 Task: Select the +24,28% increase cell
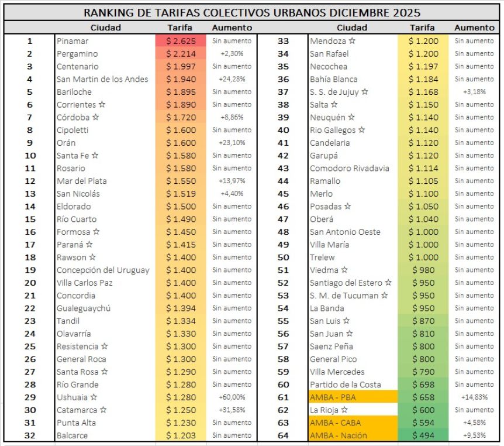point(232,79)
